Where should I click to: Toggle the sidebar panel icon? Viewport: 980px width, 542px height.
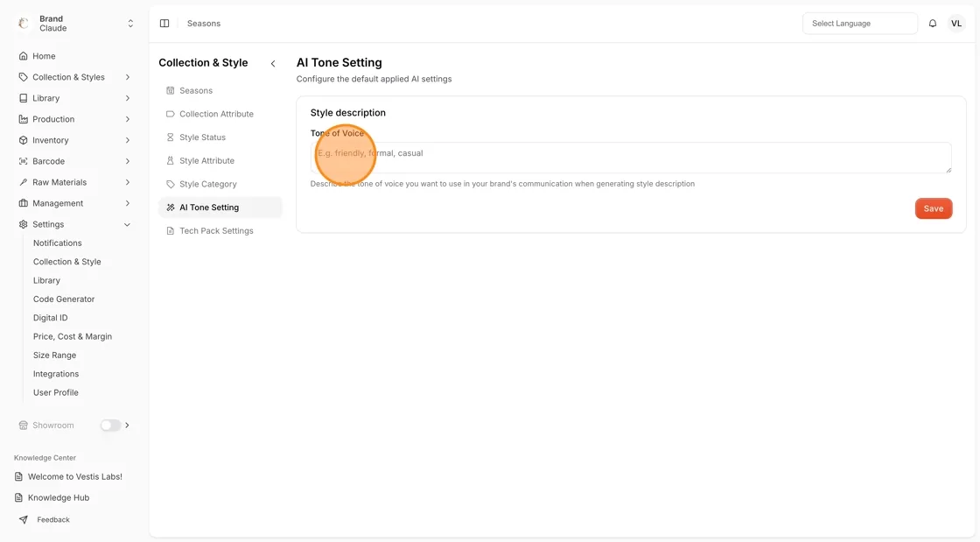(x=164, y=24)
